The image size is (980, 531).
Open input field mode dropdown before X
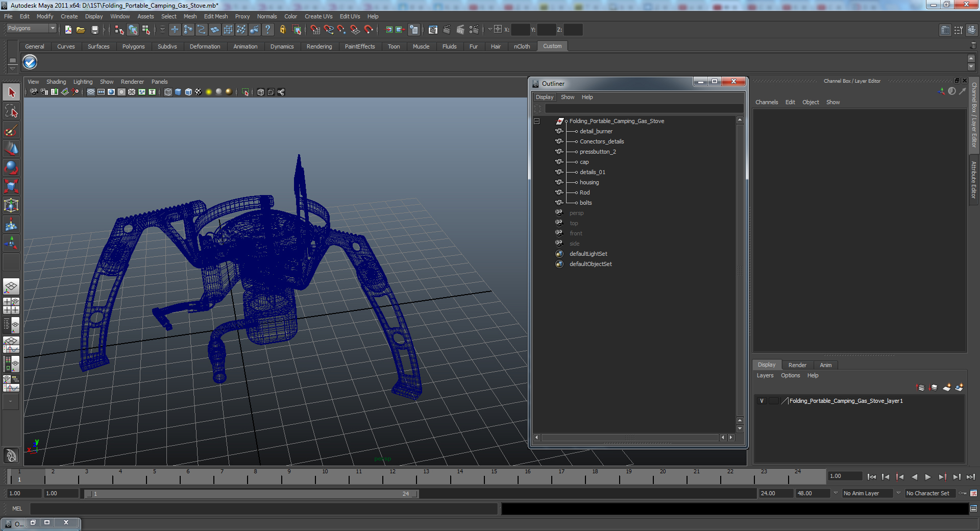click(490, 29)
